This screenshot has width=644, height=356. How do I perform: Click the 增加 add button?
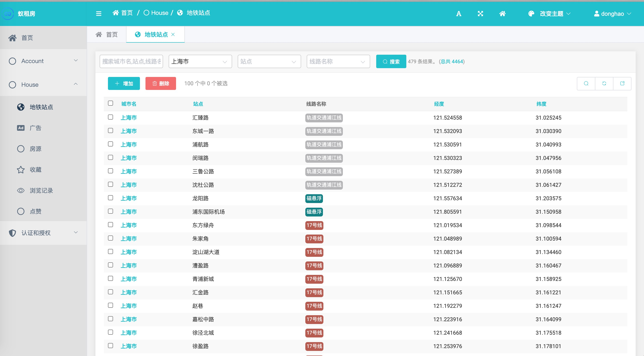[124, 84]
